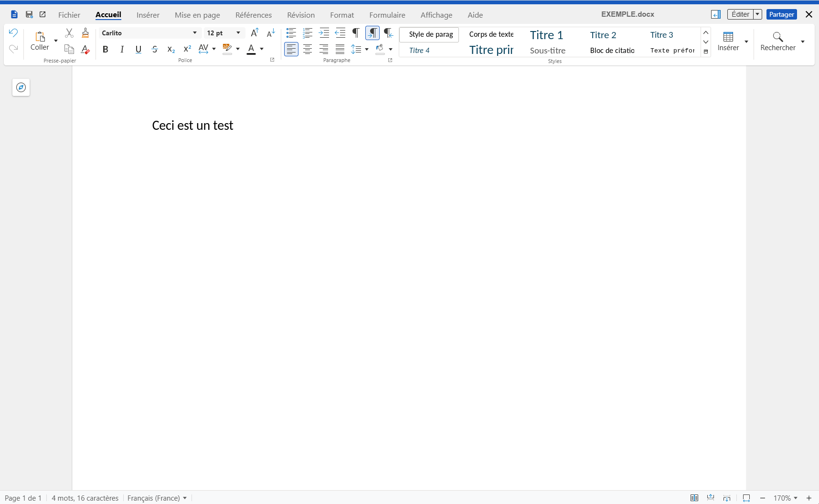
Task: Justify the paragraph
Action: [340, 49]
